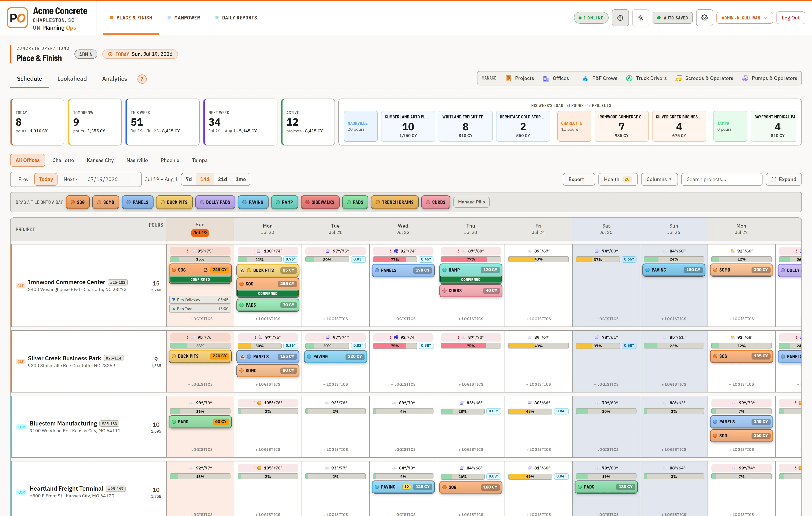
Task: Open the Health 28 button
Action: tap(617, 179)
